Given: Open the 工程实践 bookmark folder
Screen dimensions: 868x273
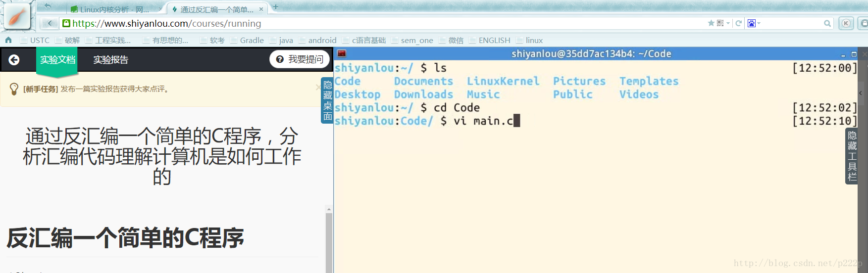Looking at the screenshot, I should pos(108,40).
